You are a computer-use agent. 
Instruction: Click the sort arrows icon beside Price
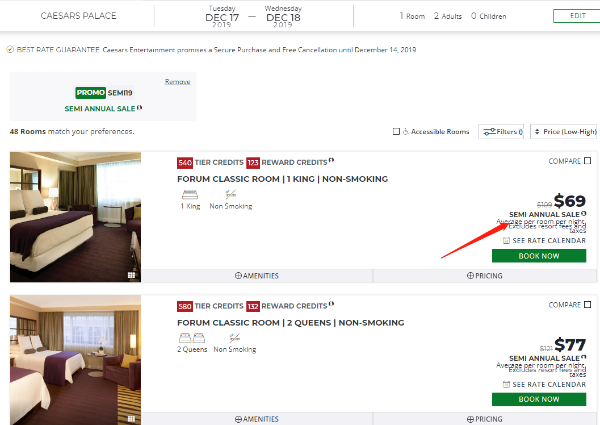[x=537, y=132]
